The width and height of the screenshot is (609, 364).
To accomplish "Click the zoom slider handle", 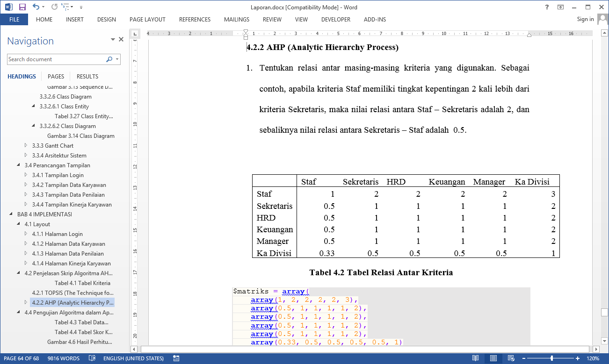I will (552, 358).
